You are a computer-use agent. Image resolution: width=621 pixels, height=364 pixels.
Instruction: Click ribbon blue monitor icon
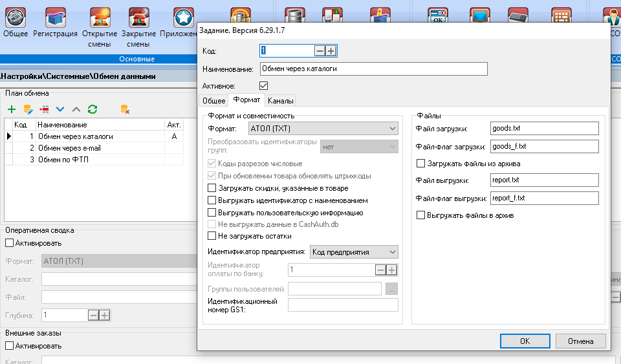480,15
